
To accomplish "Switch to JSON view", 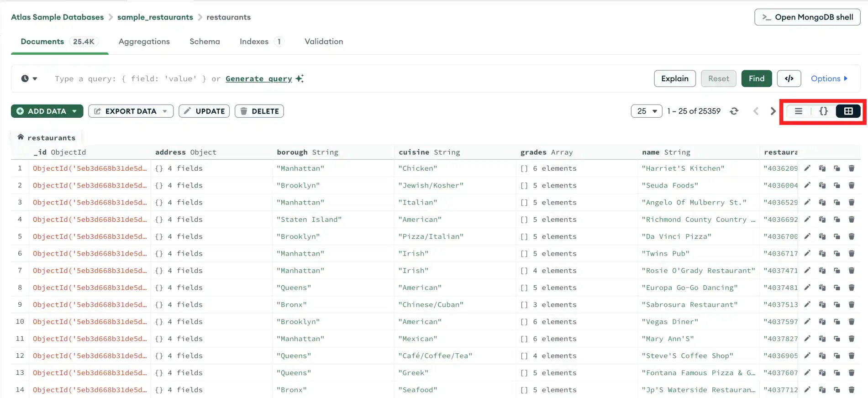I will click(823, 111).
